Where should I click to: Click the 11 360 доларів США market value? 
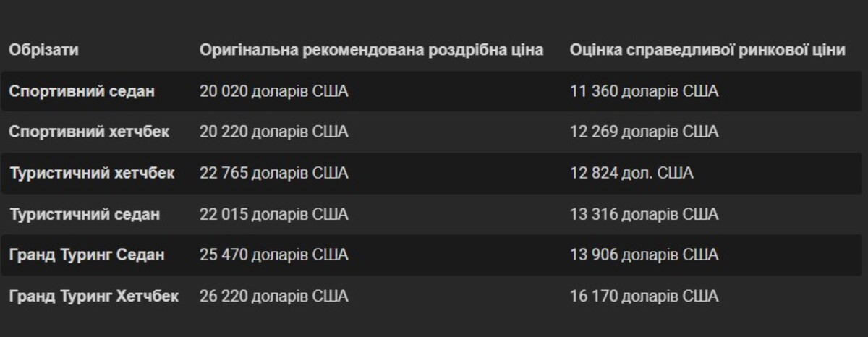point(644,91)
